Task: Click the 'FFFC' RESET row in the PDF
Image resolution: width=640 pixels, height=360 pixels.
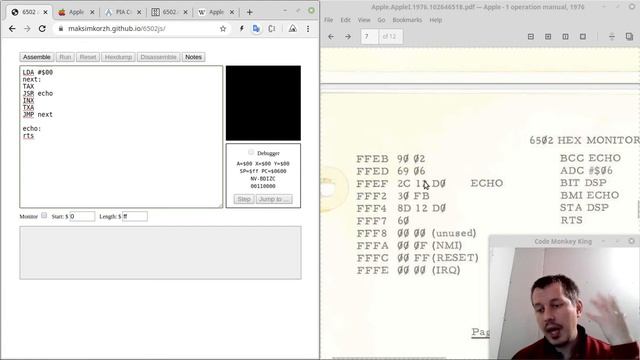Action: (417, 258)
